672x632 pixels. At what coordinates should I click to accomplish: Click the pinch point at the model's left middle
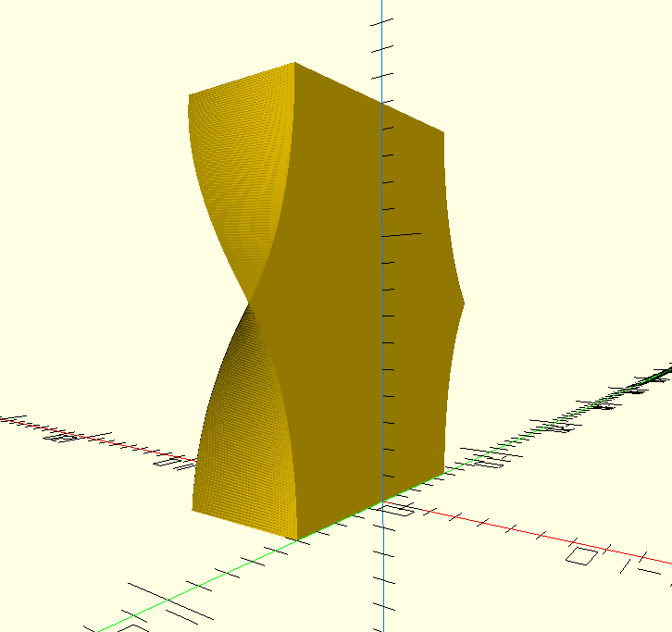[249, 301]
